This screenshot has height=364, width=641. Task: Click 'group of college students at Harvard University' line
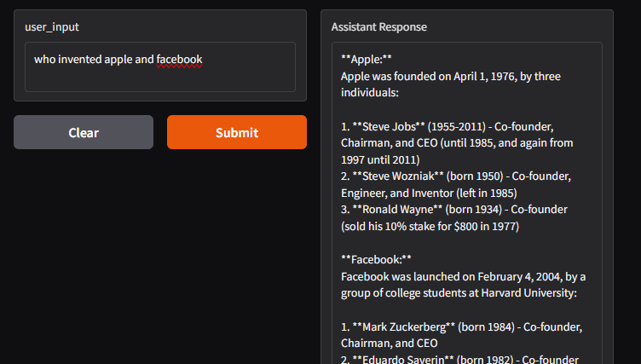[x=459, y=293]
